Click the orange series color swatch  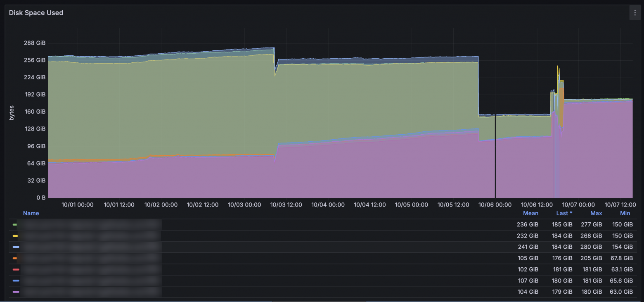point(15,258)
